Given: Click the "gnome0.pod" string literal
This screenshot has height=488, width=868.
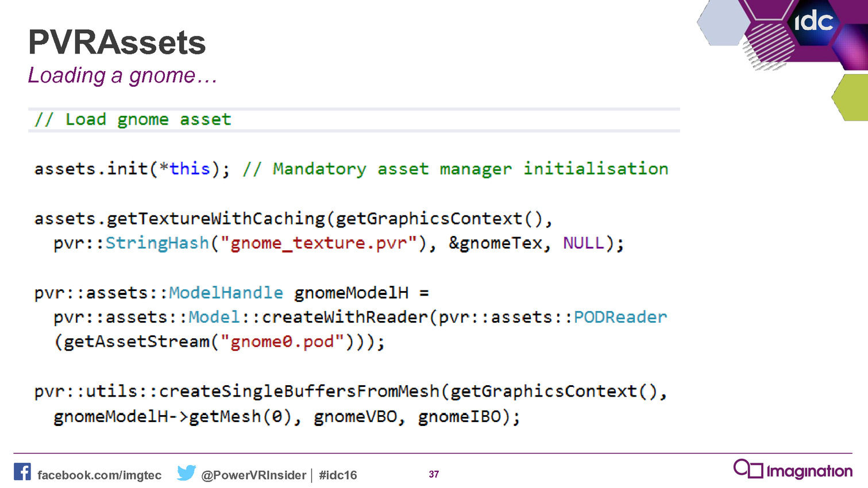Looking at the screenshot, I should 282,342.
